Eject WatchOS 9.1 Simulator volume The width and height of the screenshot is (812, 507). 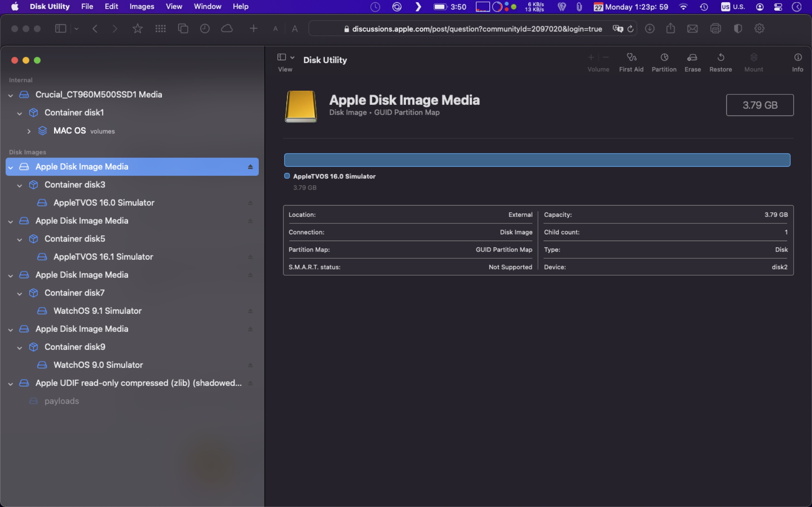[250, 311]
